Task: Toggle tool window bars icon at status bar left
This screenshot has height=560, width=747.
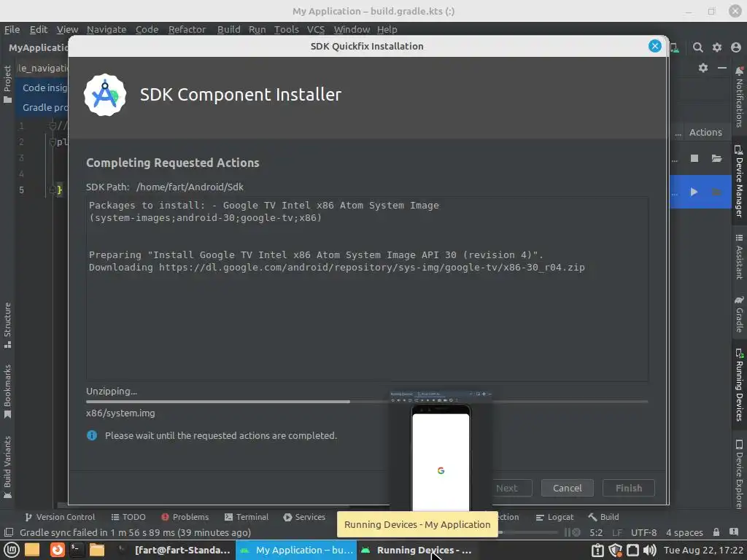Action: [x=9, y=532]
